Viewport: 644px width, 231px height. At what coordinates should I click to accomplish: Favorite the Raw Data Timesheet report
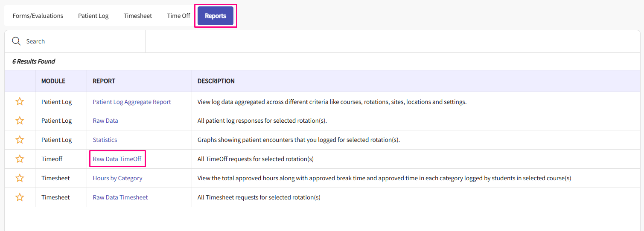point(20,197)
